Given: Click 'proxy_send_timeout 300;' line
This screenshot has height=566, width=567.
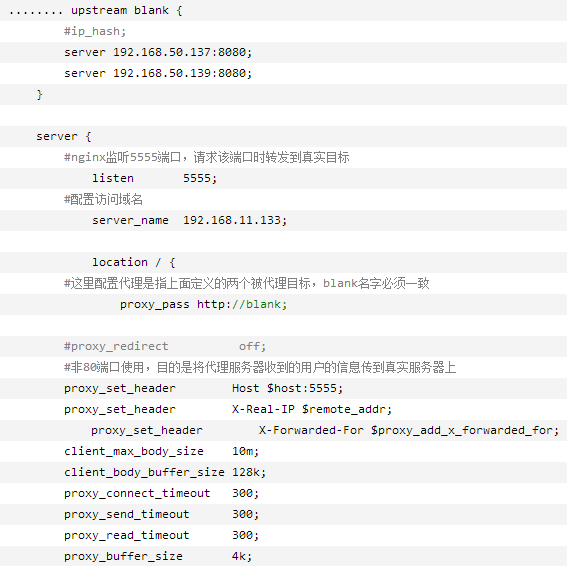Looking at the screenshot, I should (x=162, y=514).
